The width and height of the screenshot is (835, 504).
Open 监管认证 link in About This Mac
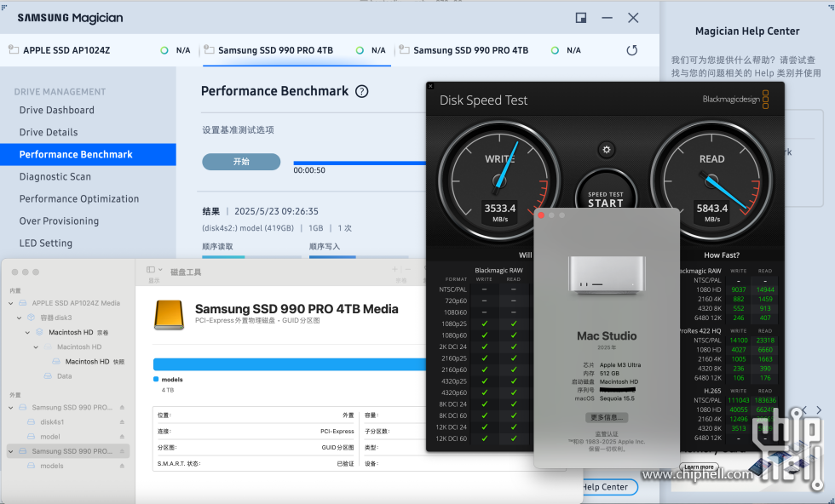pyautogui.click(x=607, y=433)
